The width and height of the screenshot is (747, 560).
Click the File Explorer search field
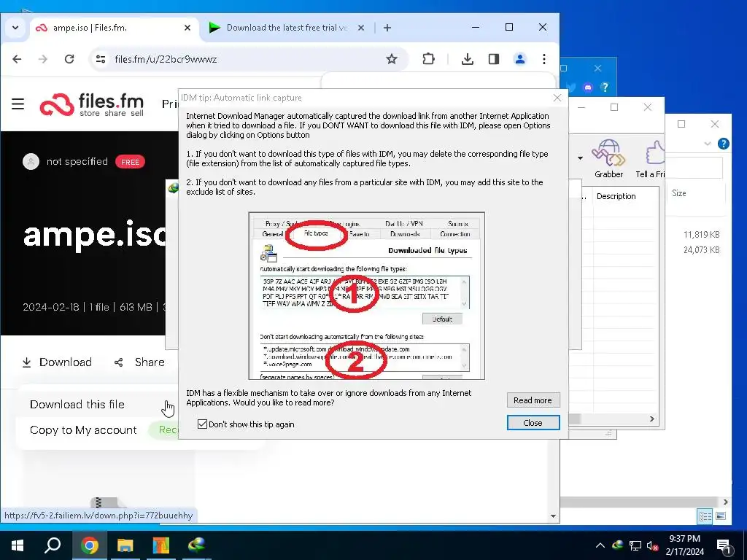click(x=694, y=168)
